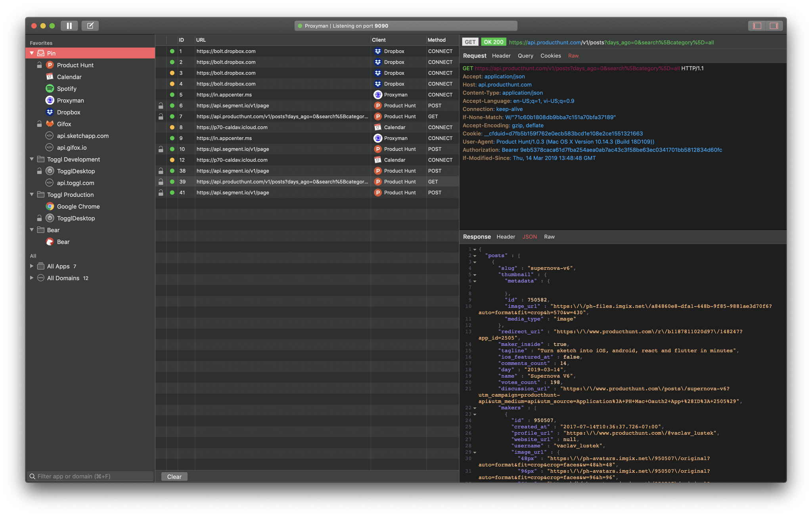Viewport: 812px width, 516px height.
Task: Select Product Hunt app in the Pin folder
Action: coord(75,65)
